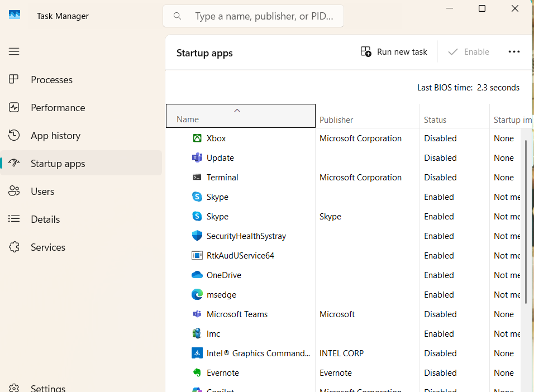The height and width of the screenshot is (392, 534).
Task: Select the Evernote entry name
Action: (x=223, y=372)
